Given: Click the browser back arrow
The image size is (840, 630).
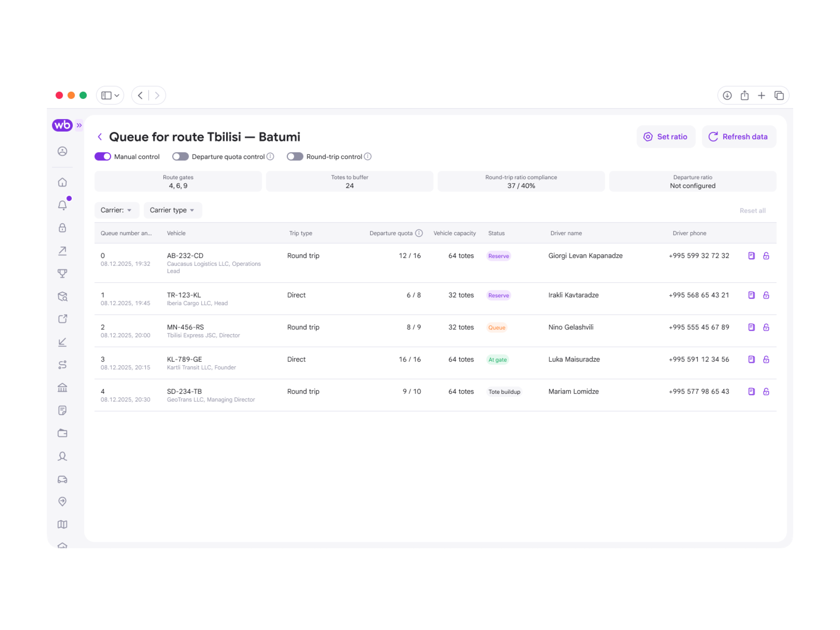Looking at the screenshot, I should (140, 95).
